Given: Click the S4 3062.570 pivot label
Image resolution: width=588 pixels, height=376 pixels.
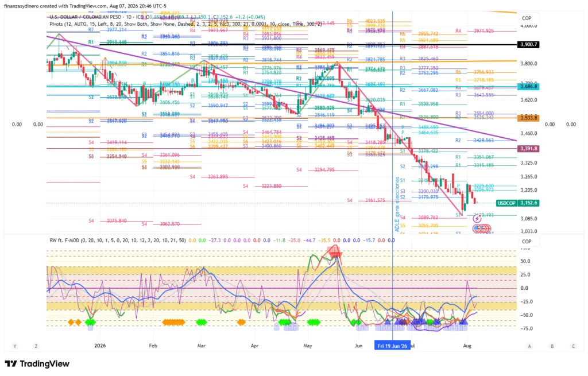Looking at the screenshot, I should click(x=161, y=224).
